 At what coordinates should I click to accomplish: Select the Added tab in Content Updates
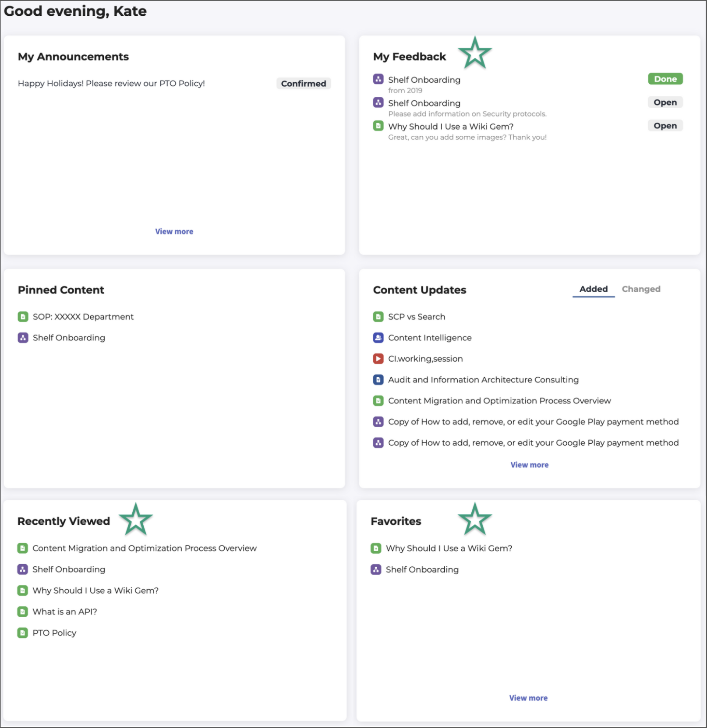(x=594, y=289)
